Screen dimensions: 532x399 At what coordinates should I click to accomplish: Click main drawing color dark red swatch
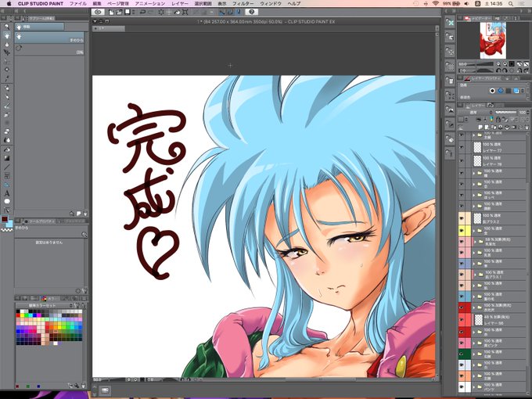5,219
